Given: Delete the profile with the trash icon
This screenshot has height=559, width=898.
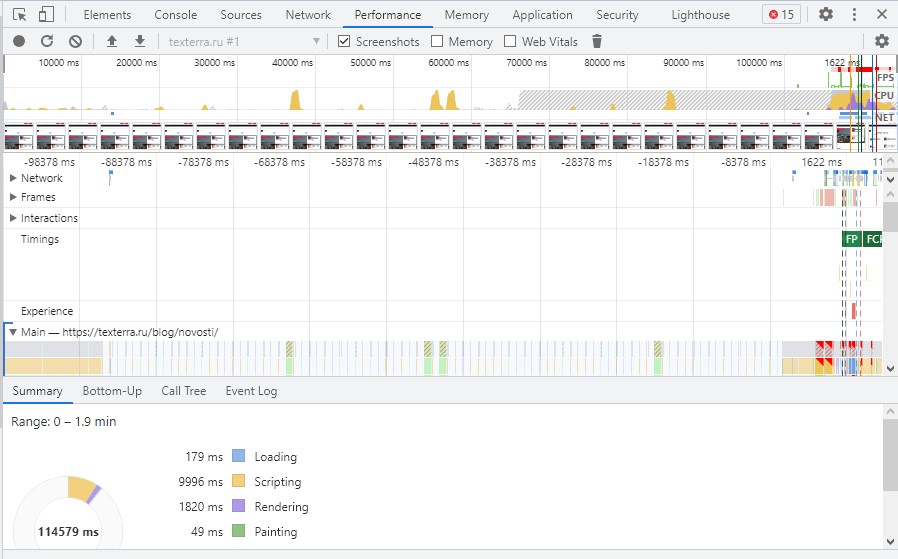Looking at the screenshot, I should pos(597,41).
